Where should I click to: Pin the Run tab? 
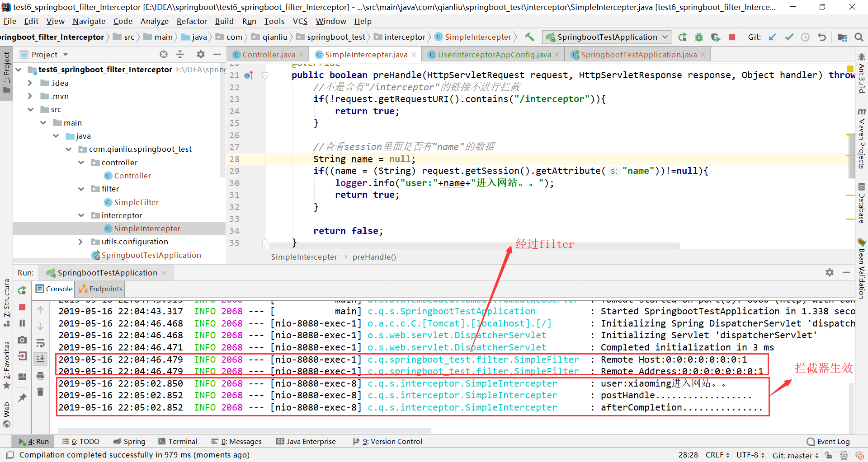click(22, 397)
